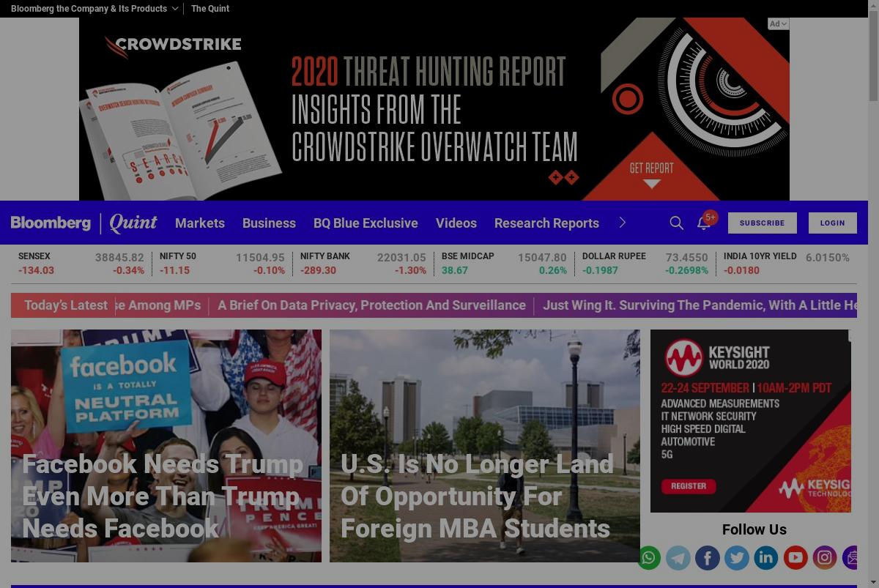This screenshot has height=588, width=879.
Task: Share via the WhatsApp icon
Action: click(x=648, y=558)
